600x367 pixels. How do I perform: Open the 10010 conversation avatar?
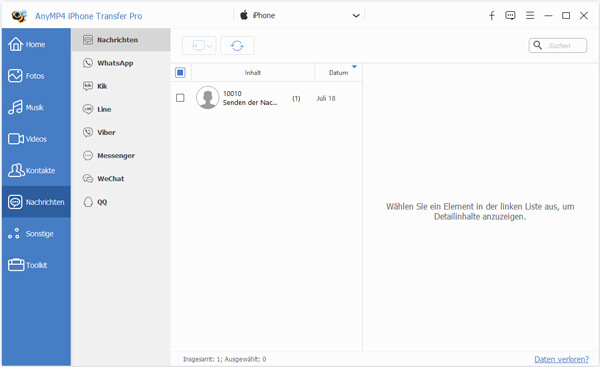tap(207, 98)
